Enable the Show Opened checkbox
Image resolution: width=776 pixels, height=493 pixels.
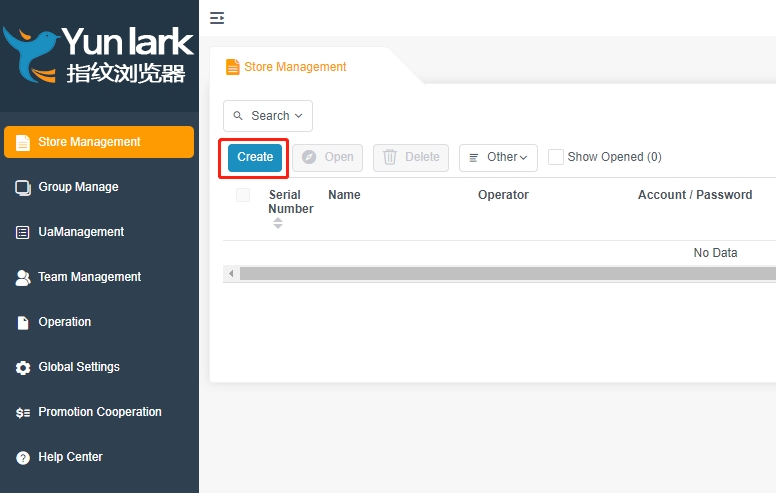click(x=556, y=157)
